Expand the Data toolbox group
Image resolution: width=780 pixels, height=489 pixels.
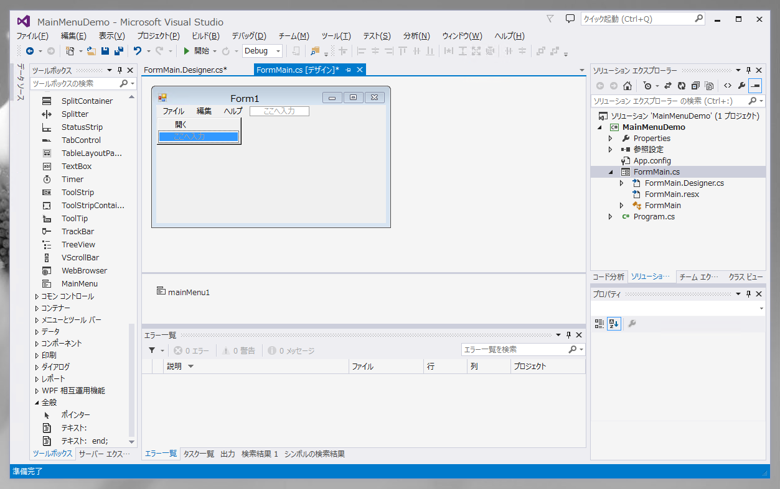click(37, 331)
